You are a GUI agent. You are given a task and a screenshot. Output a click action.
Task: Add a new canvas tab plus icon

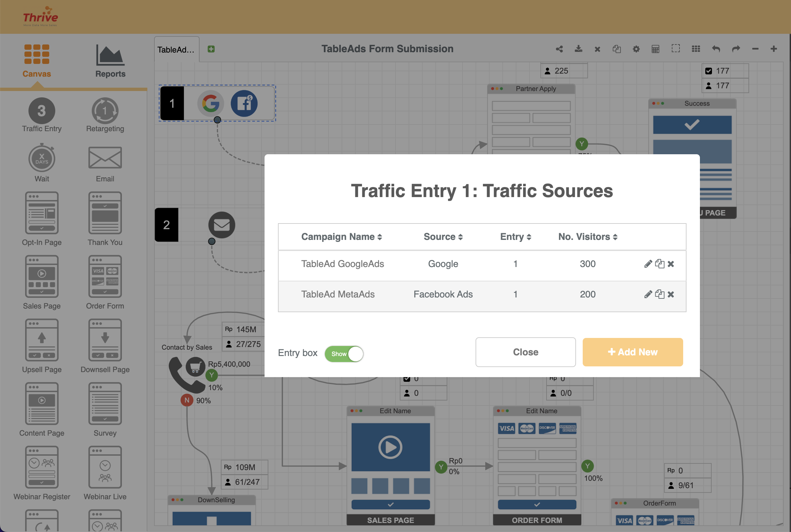[x=211, y=49]
